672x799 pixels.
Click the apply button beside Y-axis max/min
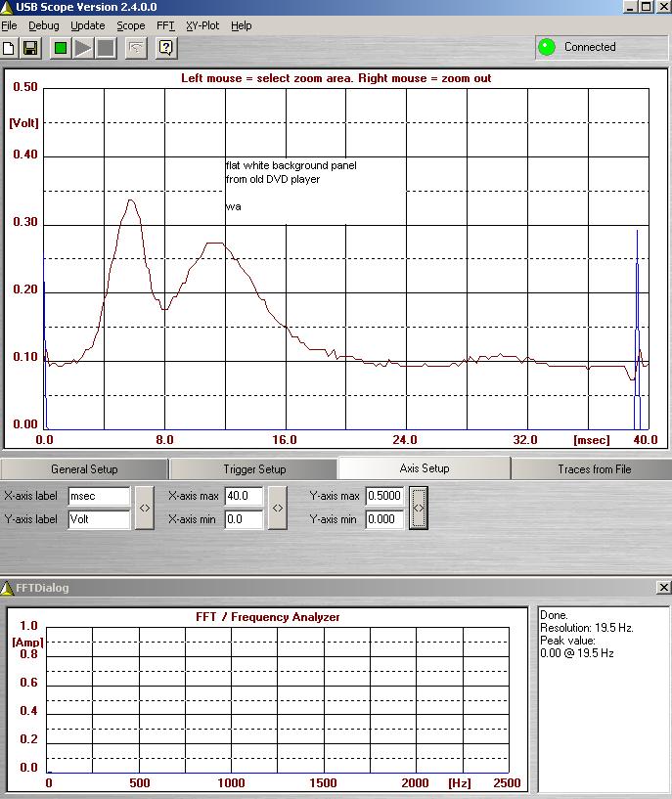click(x=419, y=508)
